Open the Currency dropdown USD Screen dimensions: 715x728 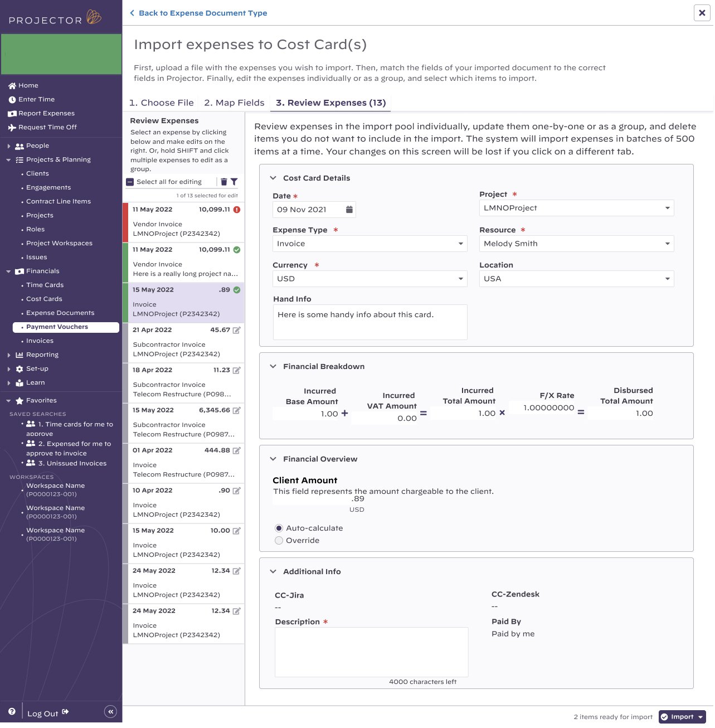tap(370, 279)
